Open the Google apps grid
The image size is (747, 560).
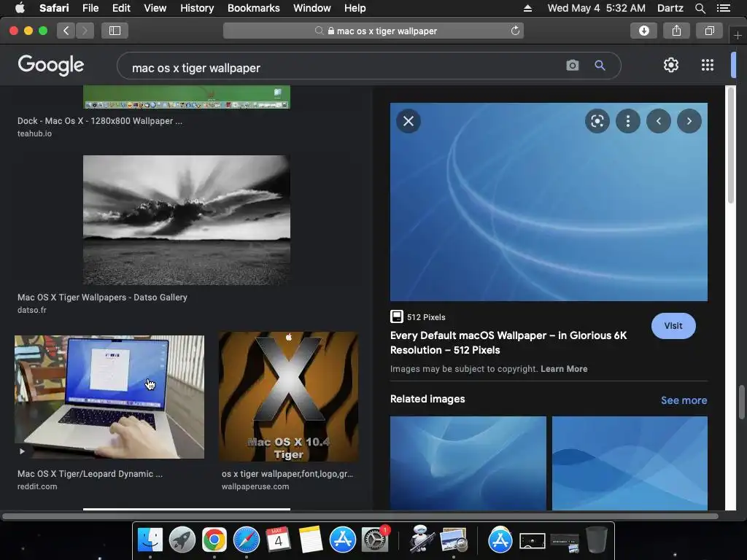708,65
